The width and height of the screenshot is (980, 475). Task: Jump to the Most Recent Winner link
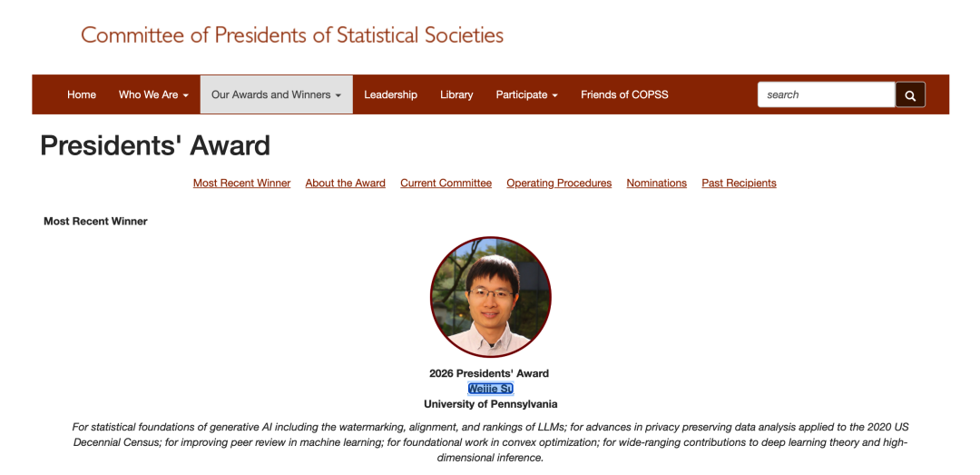[242, 183]
